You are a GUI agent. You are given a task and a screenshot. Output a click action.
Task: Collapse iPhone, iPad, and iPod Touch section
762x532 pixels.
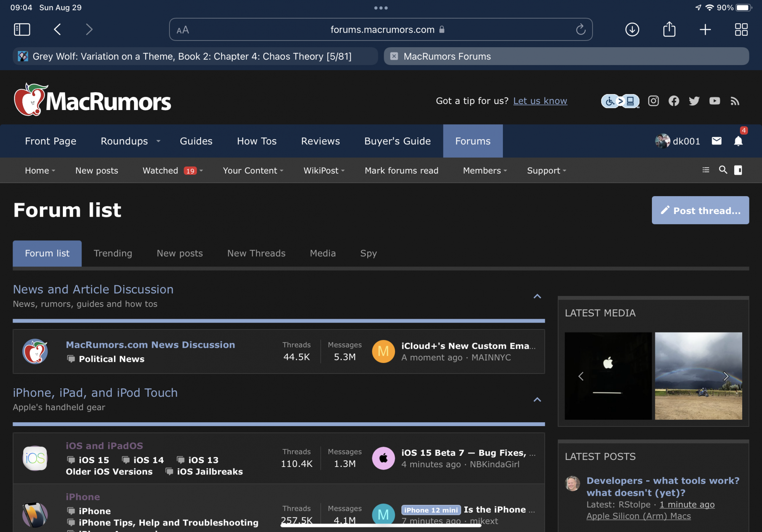coord(537,400)
